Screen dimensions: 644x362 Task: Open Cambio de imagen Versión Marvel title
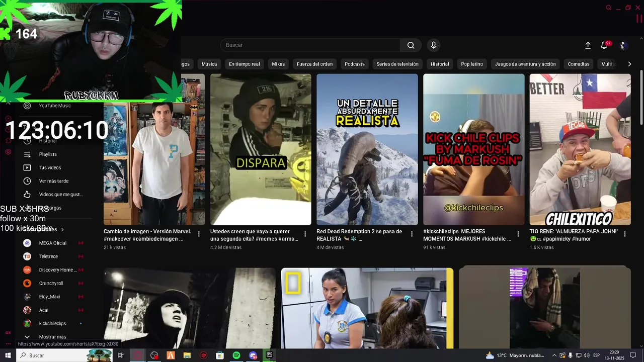click(x=148, y=235)
